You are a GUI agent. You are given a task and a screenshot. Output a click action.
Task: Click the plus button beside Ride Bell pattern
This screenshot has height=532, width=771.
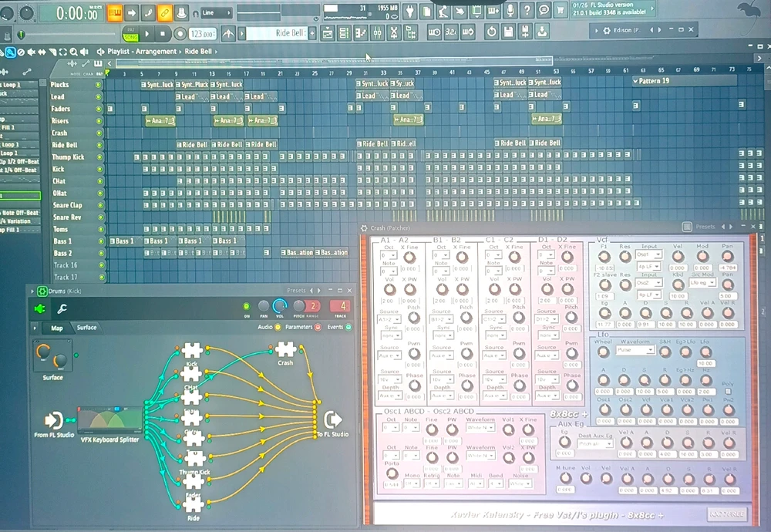click(312, 33)
